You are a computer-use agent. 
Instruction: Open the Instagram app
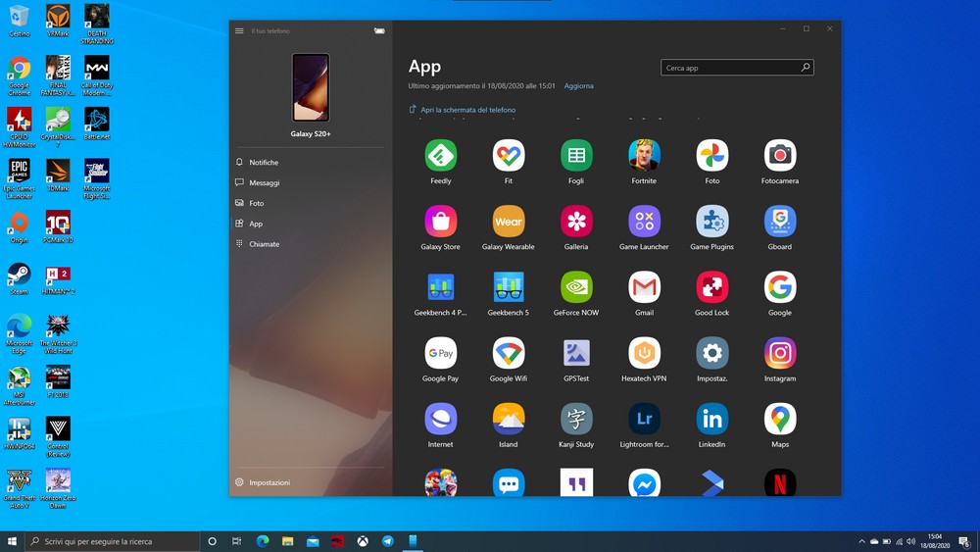point(780,353)
